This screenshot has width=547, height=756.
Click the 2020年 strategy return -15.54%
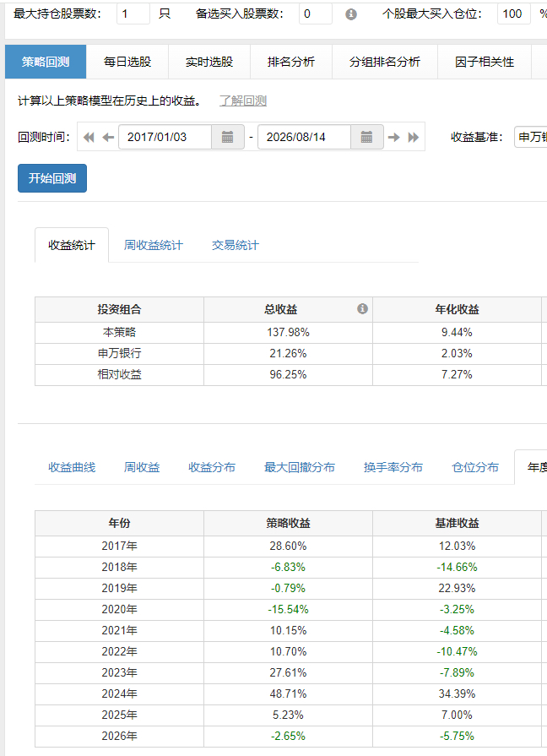(x=288, y=609)
